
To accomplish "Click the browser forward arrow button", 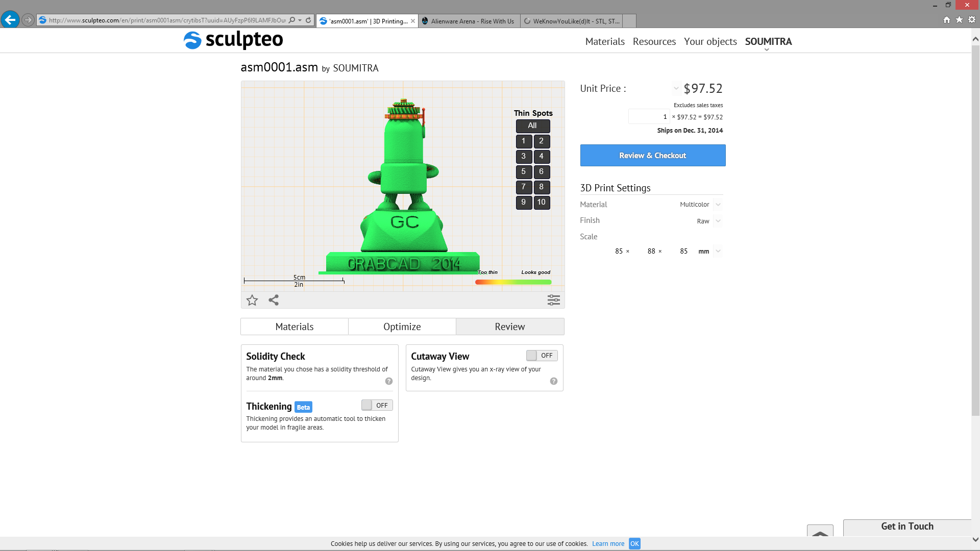I will pyautogui.click(x=28, y=20).
